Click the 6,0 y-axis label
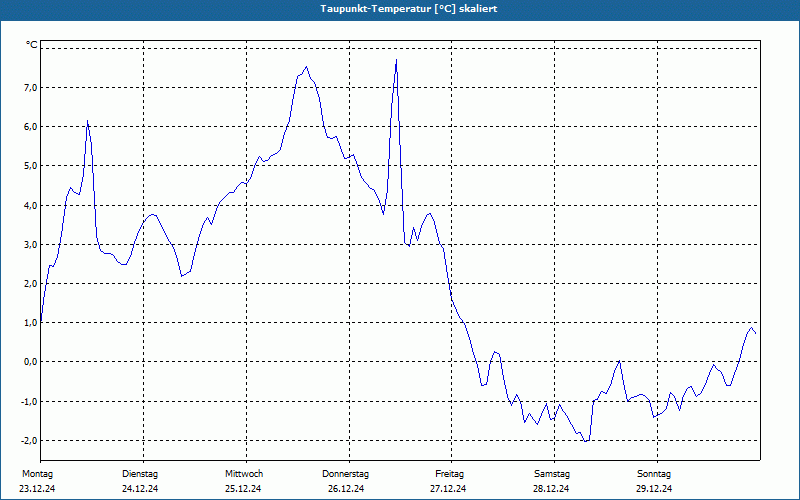Screen dimensions: 800x500 click(x=31, y=127)
